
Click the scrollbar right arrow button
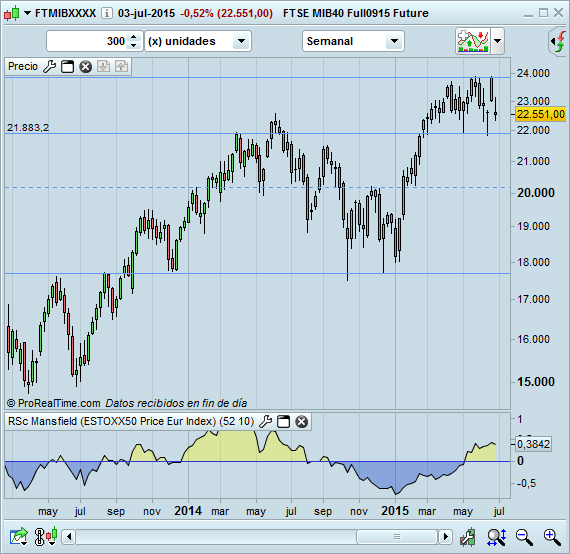click(445, 537)
